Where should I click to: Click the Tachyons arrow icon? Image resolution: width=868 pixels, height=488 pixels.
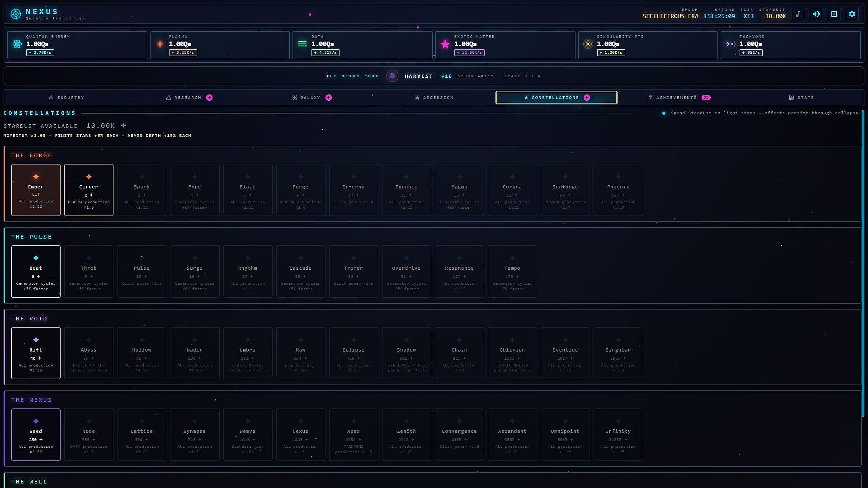coord(731,44)
